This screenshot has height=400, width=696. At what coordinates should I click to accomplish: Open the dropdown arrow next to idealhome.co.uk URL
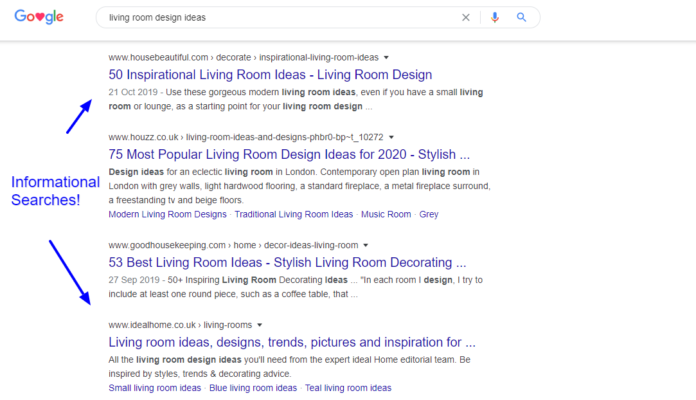tap(260, 325)
